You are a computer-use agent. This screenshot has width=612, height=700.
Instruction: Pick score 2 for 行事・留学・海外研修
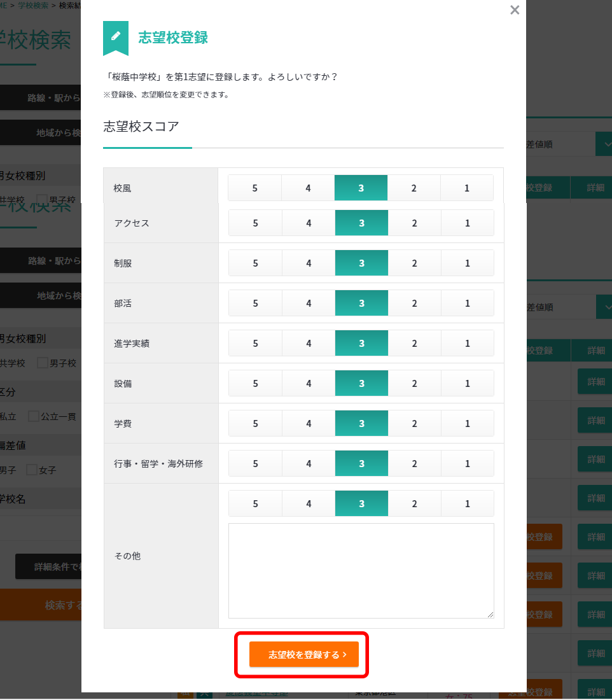coord(414,464)
